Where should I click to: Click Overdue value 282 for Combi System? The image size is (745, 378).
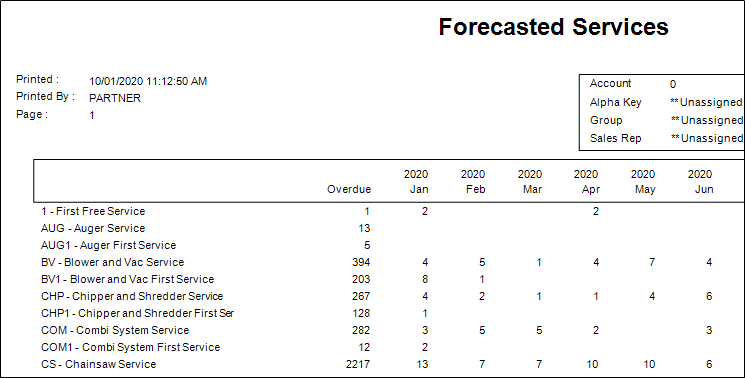click(x=361, y=330)
